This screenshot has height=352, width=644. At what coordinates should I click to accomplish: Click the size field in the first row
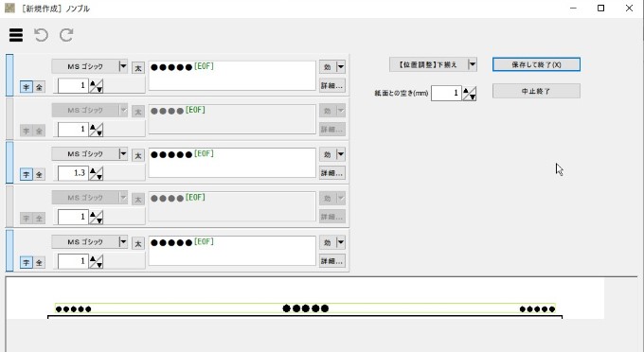pyautogui.click(x=73, y=86)
